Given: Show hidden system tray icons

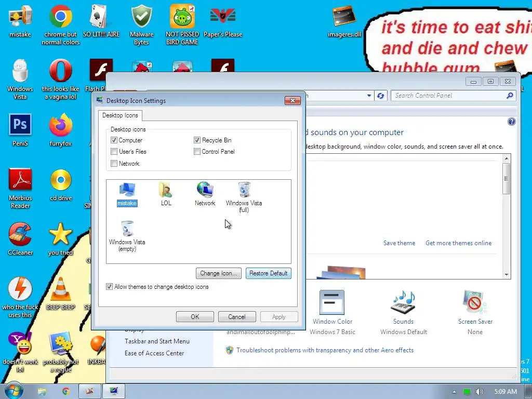Looking at the screenshot, I should click(x=454, y=392).
